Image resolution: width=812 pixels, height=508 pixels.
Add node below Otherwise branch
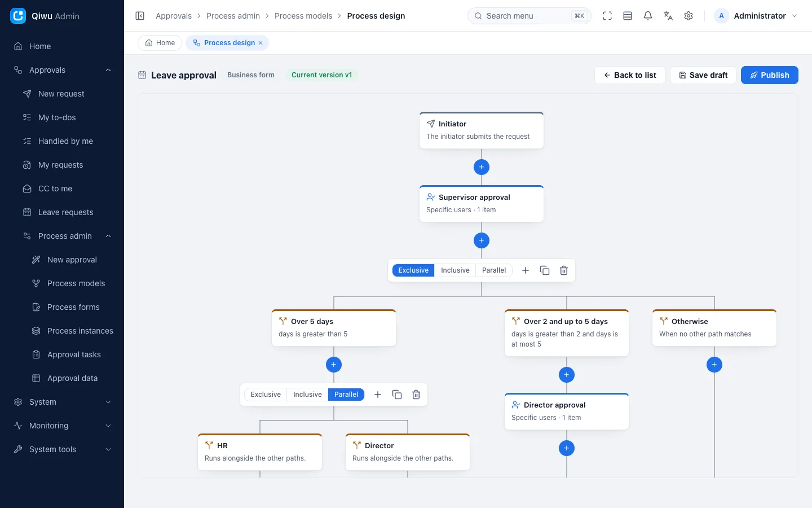[x=714, y=365]
